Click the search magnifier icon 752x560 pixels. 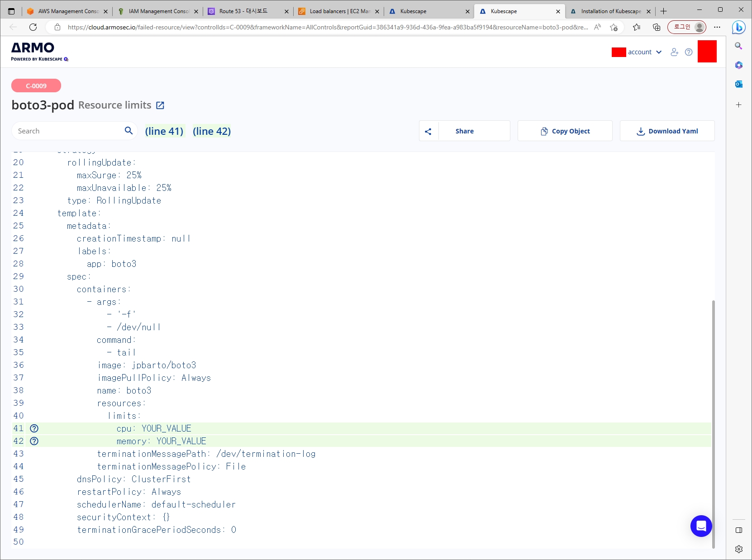click(x=129, y=131)
